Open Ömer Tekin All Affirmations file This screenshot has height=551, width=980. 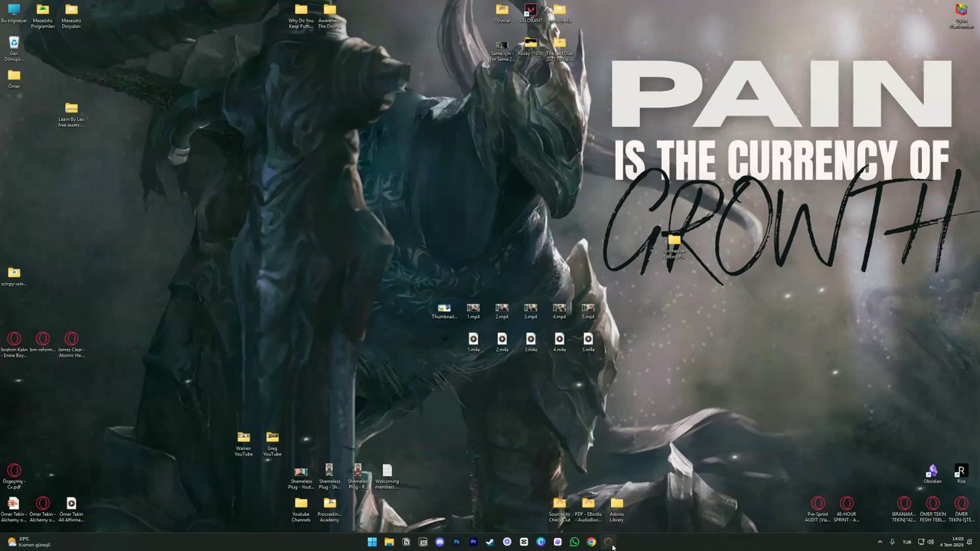click(x=71, y=510)
